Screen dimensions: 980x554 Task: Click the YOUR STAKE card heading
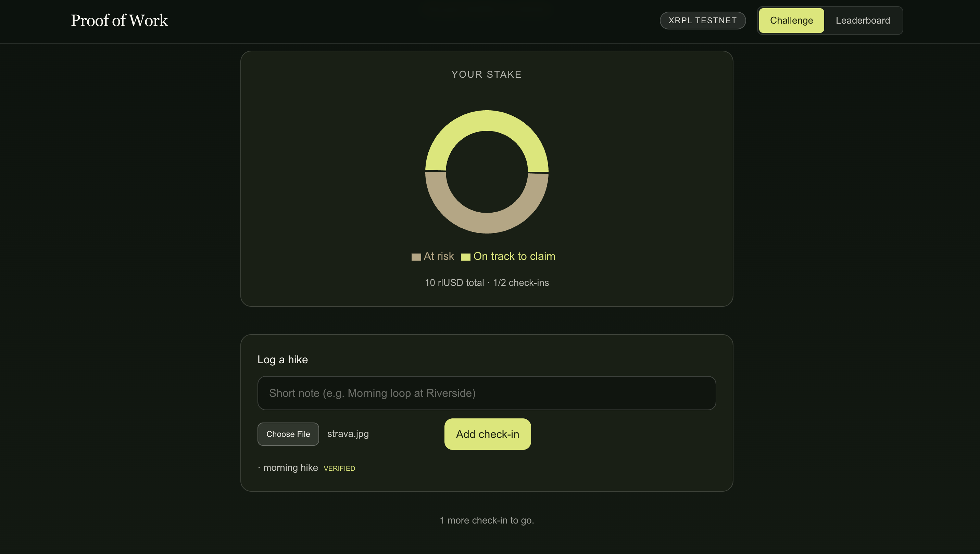coord(486,74)
